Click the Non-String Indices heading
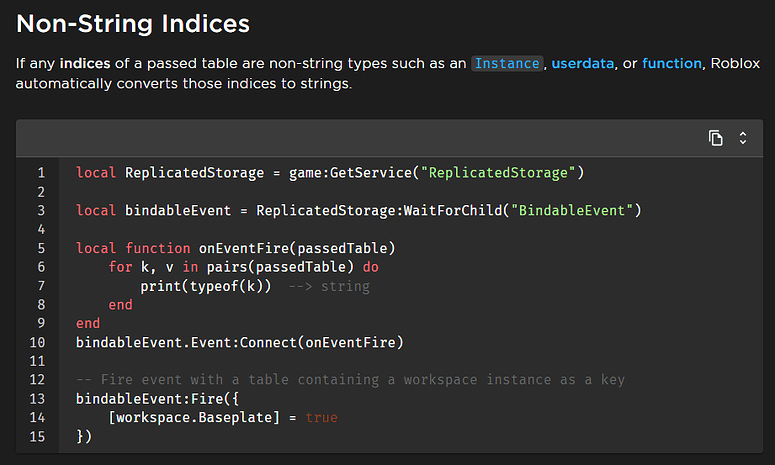 tap(133, 24)
